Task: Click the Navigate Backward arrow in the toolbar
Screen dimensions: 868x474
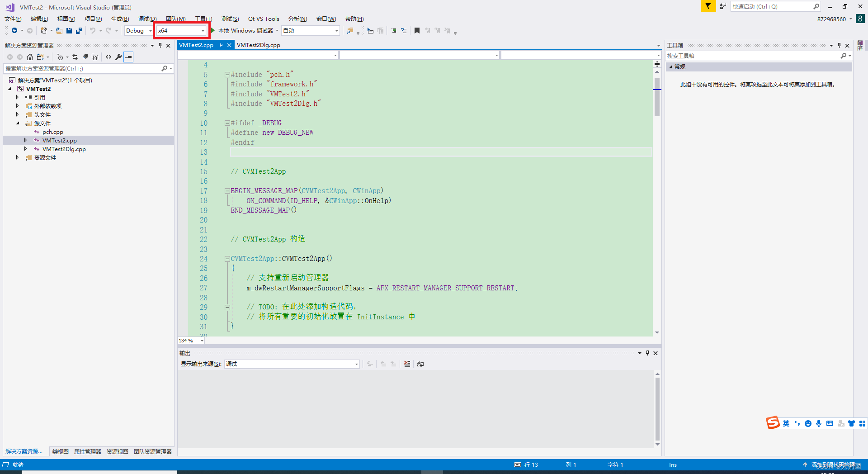Action: [x=14, y=31]
